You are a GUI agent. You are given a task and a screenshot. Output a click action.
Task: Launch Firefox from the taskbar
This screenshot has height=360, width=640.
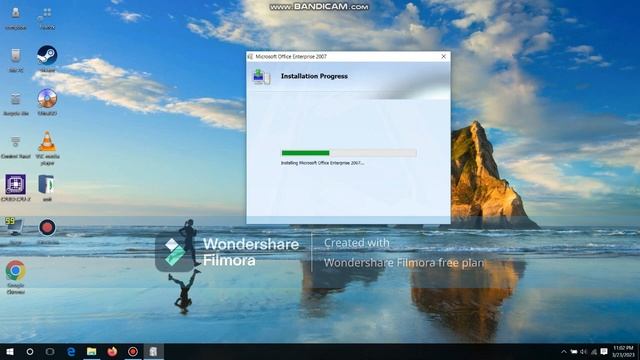(x=112, y=351)
